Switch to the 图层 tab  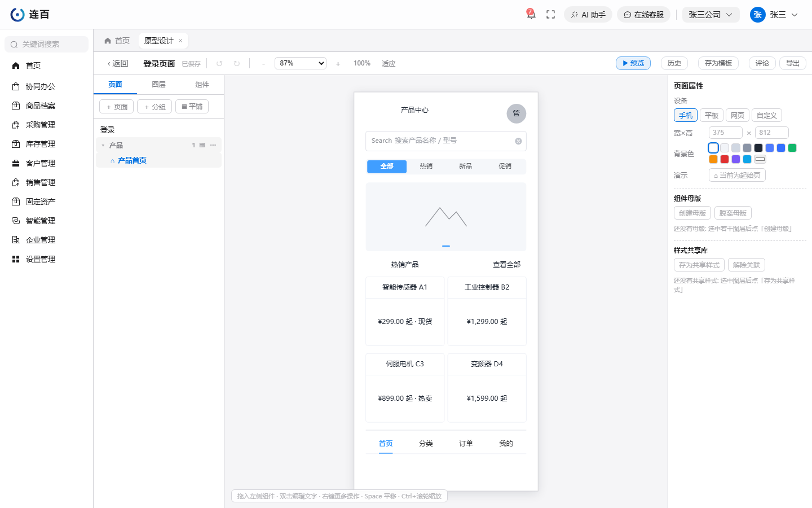pyautogui.click(x=159, y=85)
